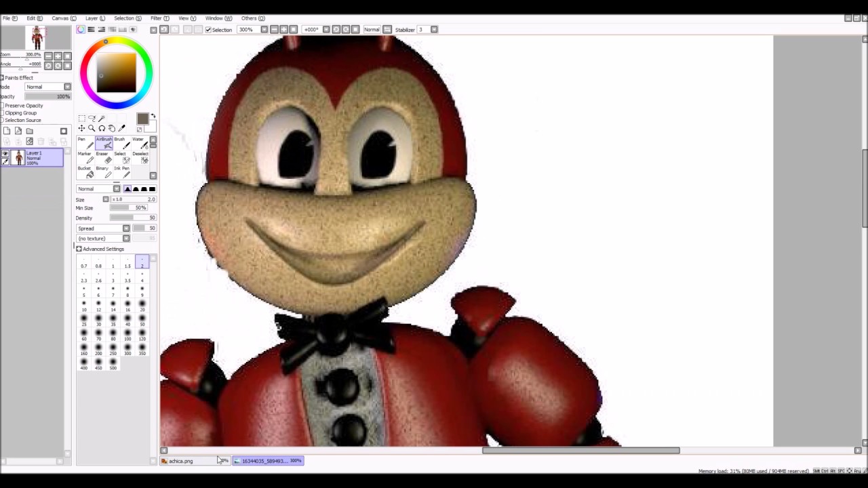The width and height of the screenshot is (868, 488).
Task: Click the foreground color swatch
Action: click(142, 119)
